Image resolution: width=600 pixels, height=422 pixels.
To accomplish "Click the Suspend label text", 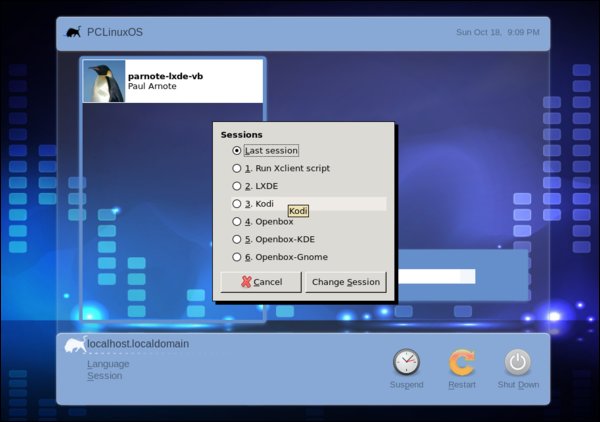I will 406,385.
